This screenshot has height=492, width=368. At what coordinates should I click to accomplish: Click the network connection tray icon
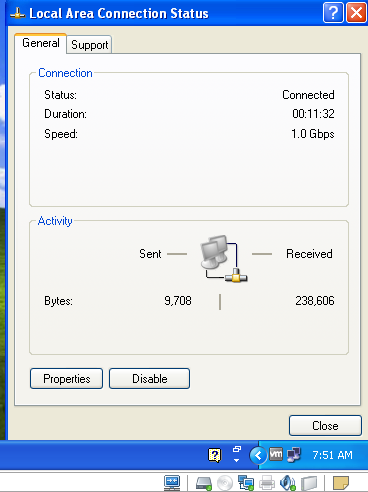294,455
